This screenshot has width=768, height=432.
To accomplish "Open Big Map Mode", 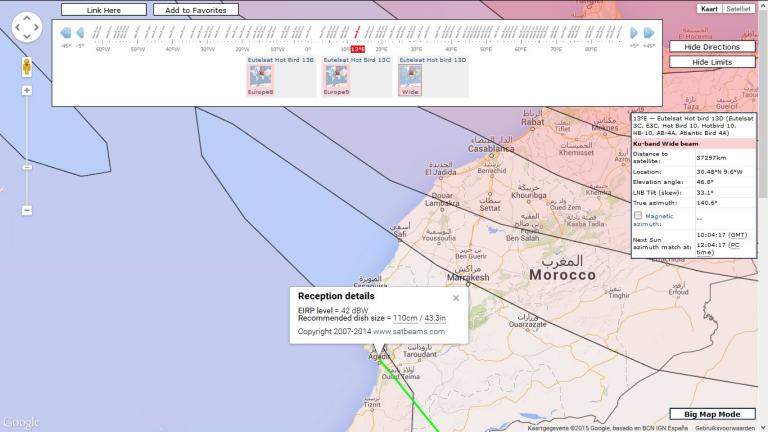I will point(712,414).
